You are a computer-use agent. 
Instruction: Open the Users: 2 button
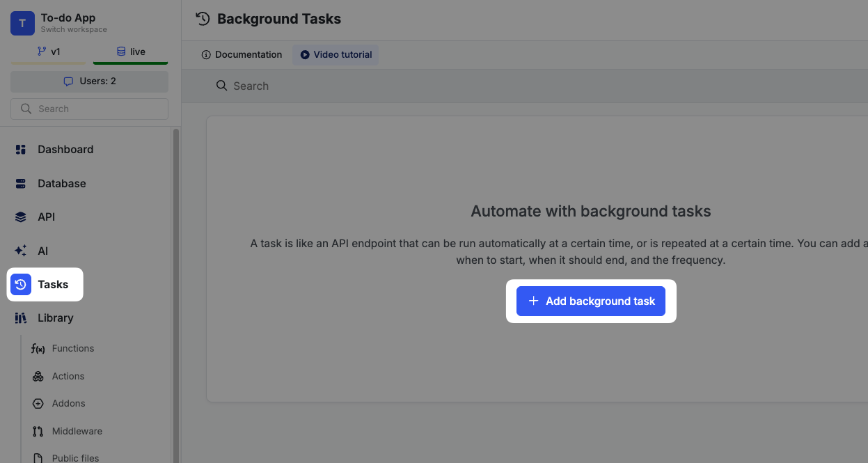(89, 81)
